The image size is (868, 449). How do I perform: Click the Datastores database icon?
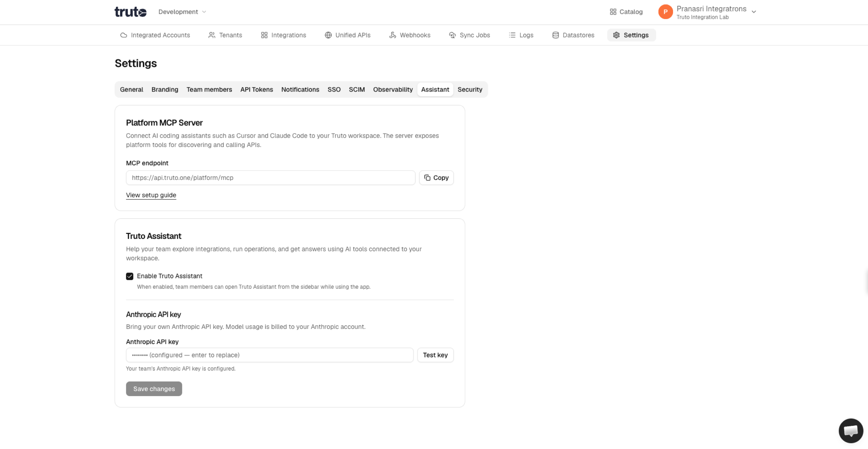555,35
